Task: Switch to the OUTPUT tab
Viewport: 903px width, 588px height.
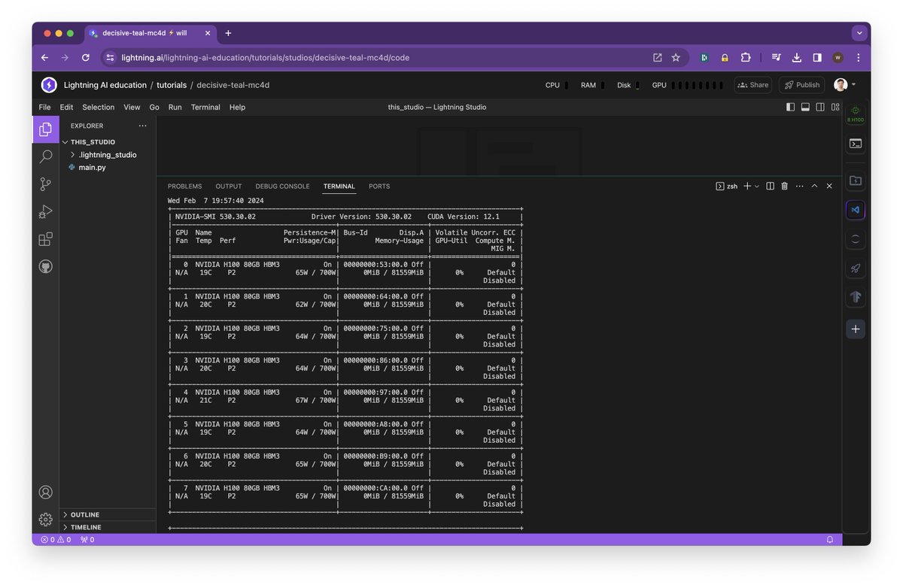Action: [229, 186]
